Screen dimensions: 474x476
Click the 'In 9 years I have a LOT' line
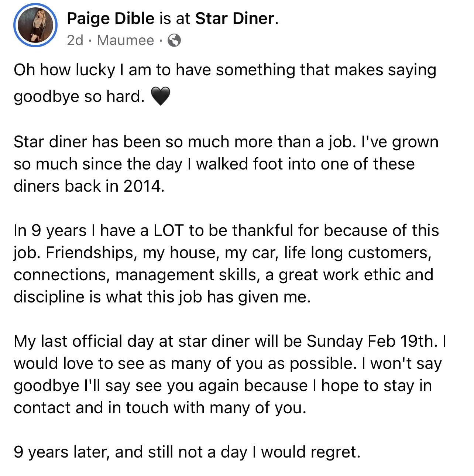[x=226, y=231]
